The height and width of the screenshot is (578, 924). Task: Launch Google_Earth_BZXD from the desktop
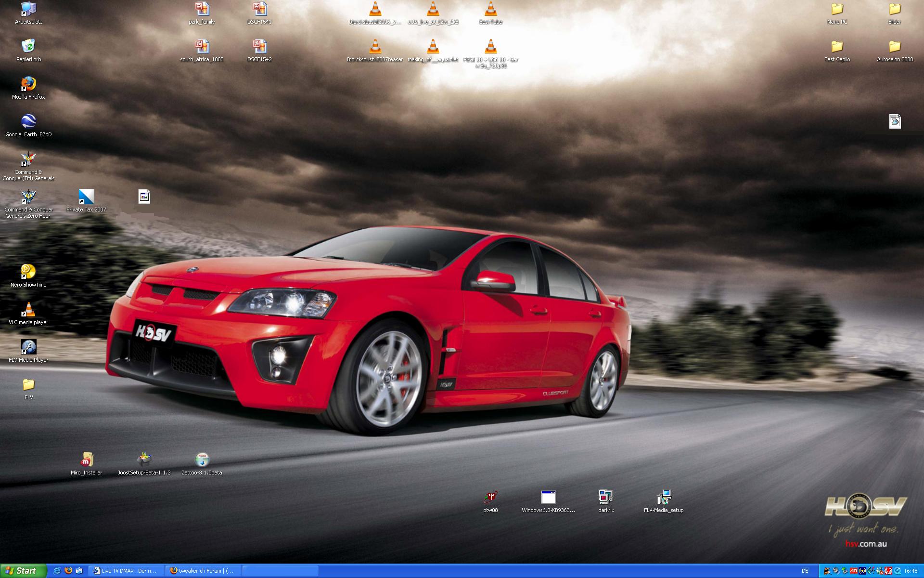[x=29, y=121]
